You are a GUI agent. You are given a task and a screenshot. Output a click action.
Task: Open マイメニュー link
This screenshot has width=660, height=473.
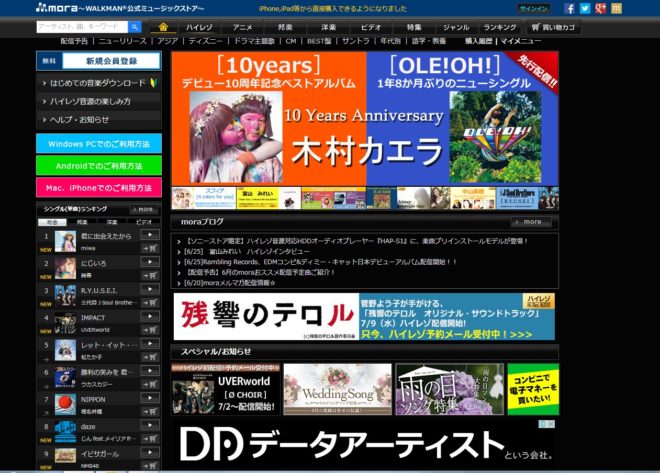(x=521, y=41)
